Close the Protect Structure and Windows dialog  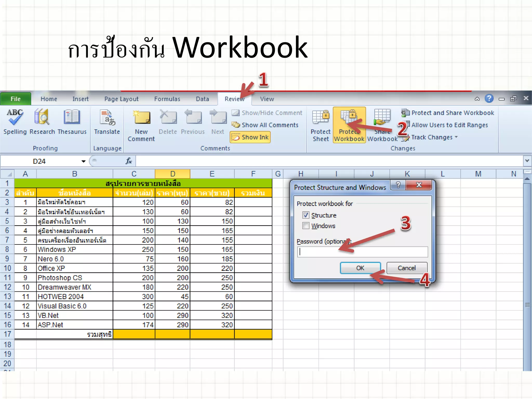coord(418,185)
